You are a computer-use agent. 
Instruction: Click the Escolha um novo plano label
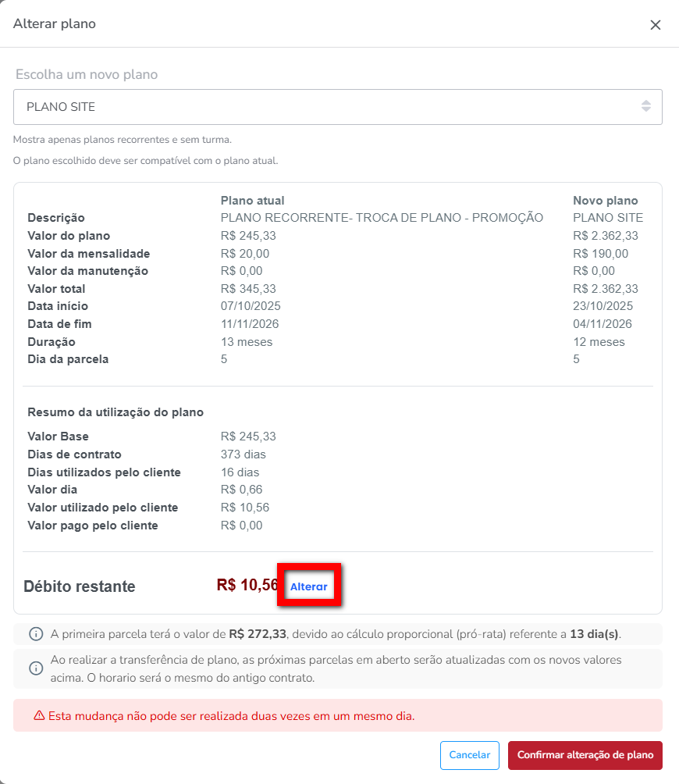click(x=87, y=75)
